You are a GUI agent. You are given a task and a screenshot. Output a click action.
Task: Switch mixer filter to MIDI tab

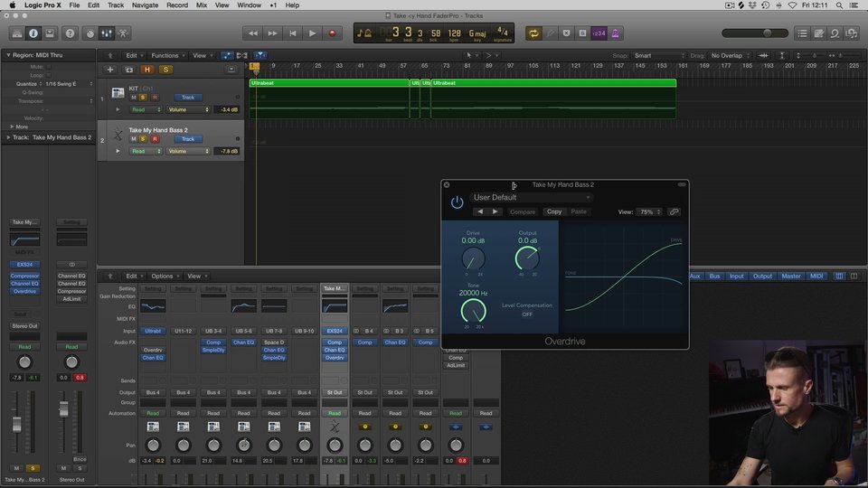pyautogui.click(x=816, y=277)
